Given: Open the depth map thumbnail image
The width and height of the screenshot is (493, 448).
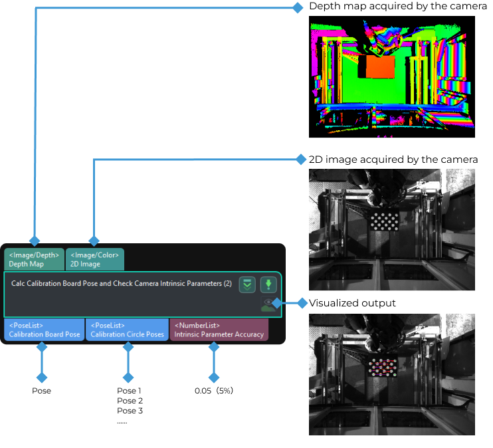Looking at the screenshot, I should [x=392, y=76].
